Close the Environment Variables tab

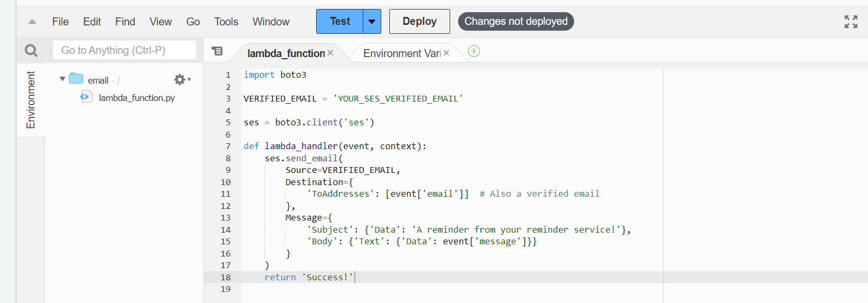point(446,53)
